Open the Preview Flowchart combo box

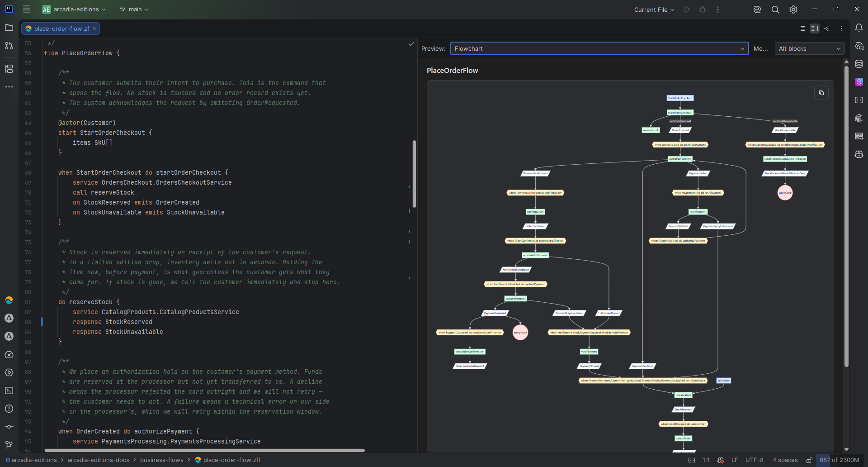pos(599,48)
